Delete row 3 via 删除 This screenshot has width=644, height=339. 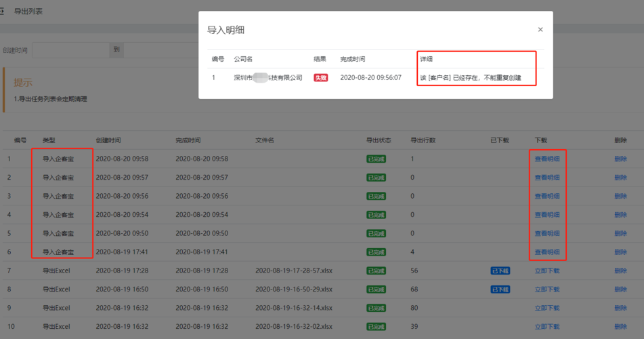pyautogui.click(x=620, y=196)
